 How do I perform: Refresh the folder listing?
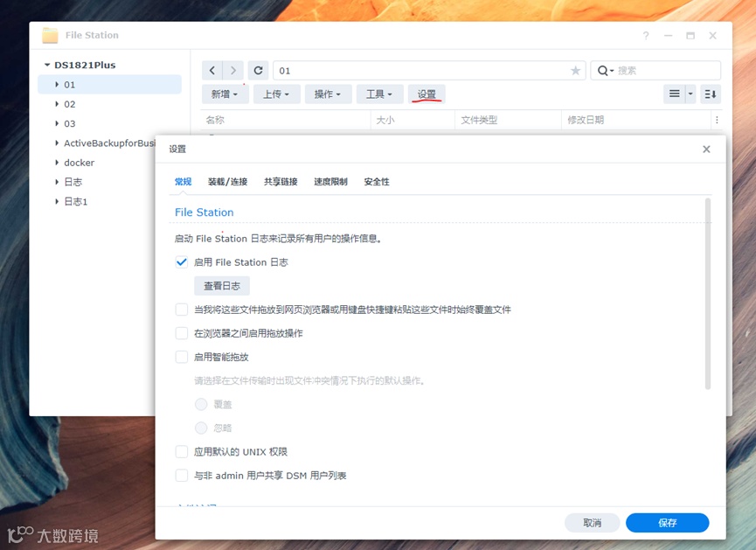(x=259, y=71)
